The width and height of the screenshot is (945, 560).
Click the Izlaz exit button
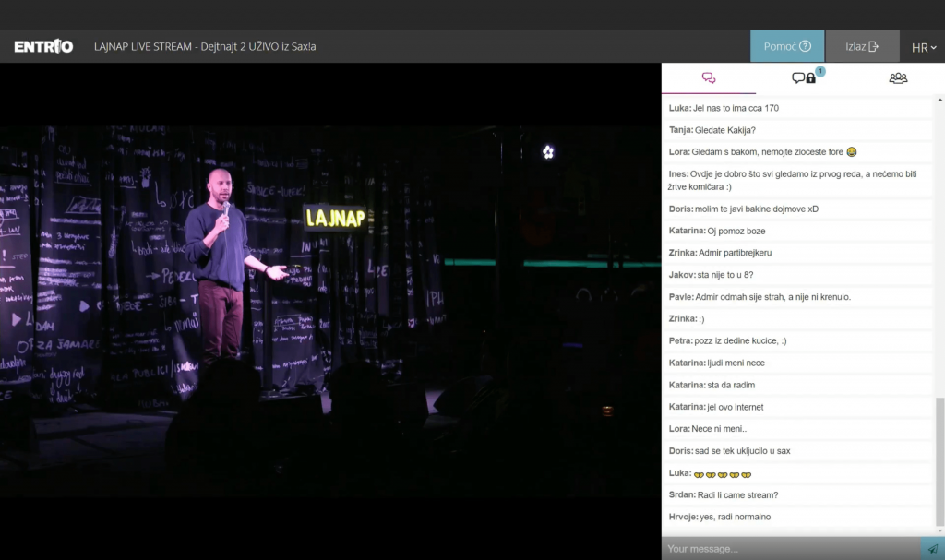[861, 46]
